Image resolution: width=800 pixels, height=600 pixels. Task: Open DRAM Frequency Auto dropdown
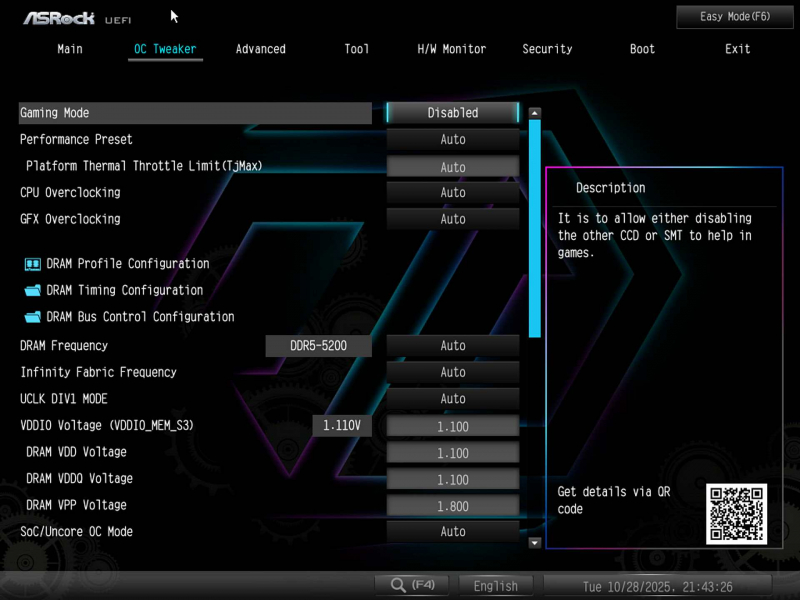[x=453, y=346]
